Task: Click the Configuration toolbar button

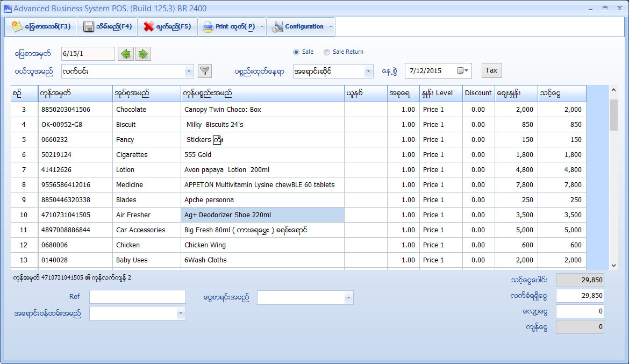Action: [297, 26]
